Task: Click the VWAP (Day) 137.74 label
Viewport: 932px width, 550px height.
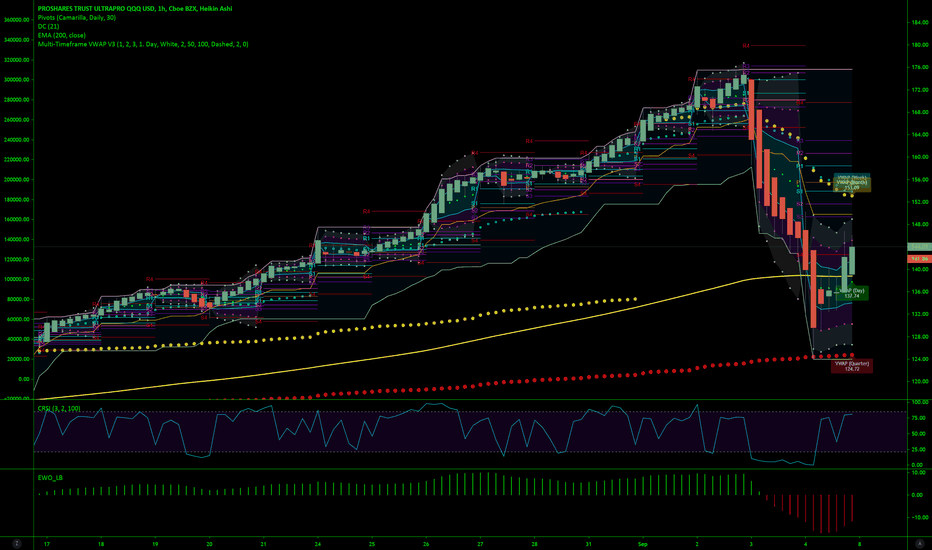Action: (852, 293)
